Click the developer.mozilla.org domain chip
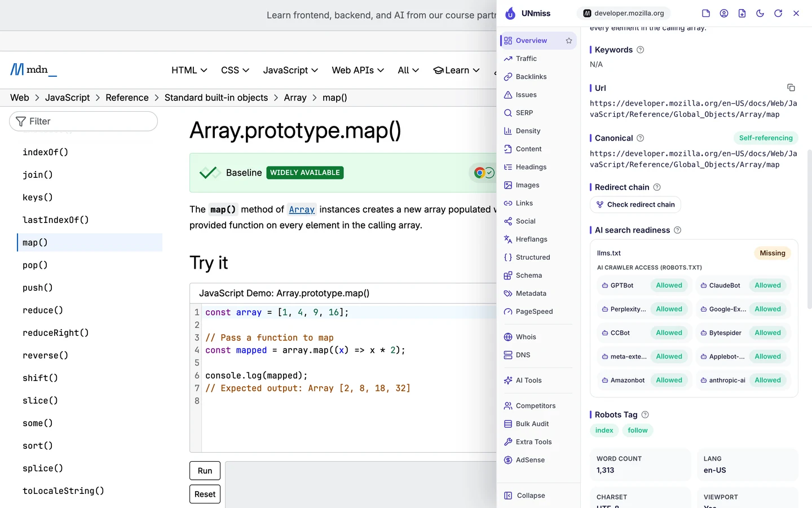The width and height of the screenshot is (812, 508). pos(625,13)
